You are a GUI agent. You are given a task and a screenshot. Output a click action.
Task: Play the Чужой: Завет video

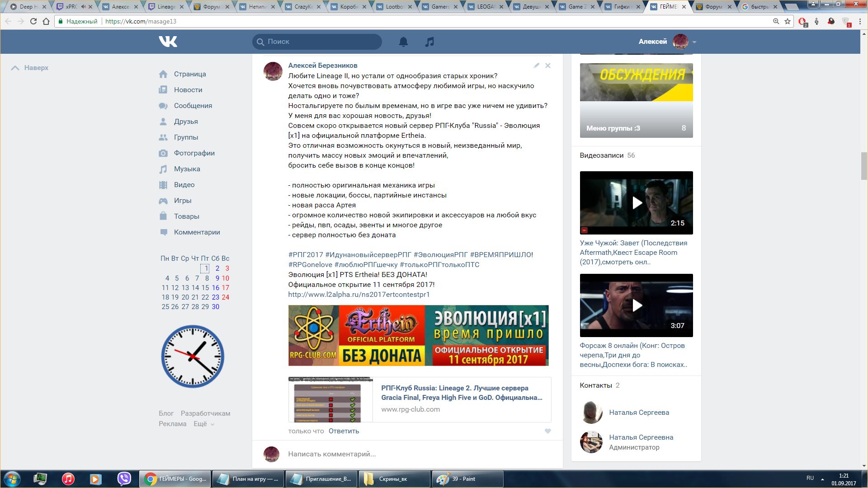(x=636, y=203)
